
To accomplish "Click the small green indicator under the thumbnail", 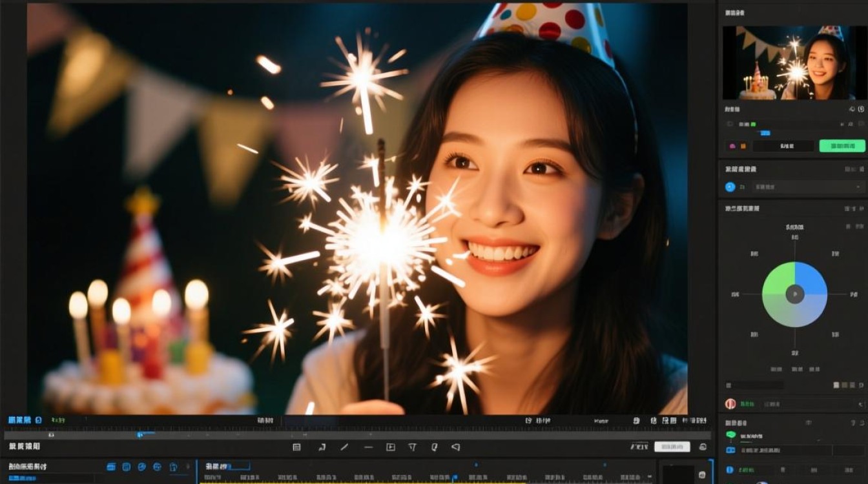I will (x=753, y=124).
